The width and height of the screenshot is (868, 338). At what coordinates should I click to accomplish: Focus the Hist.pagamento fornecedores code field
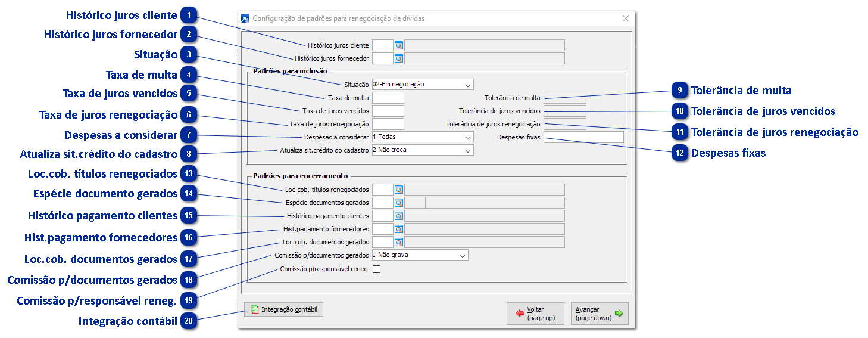pos(383,229)
